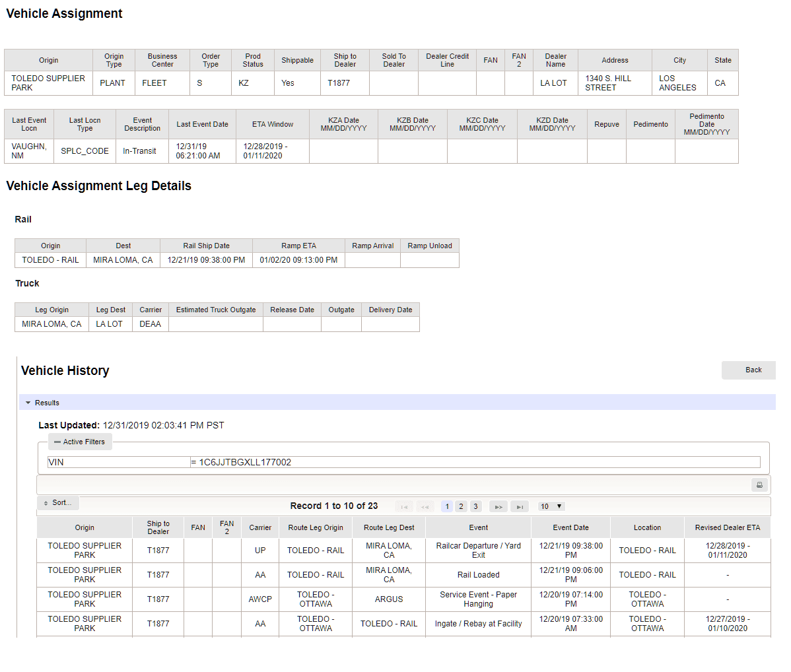Screen dimensions: 791x672
Task: Go to next page of records
Action: 499,506
